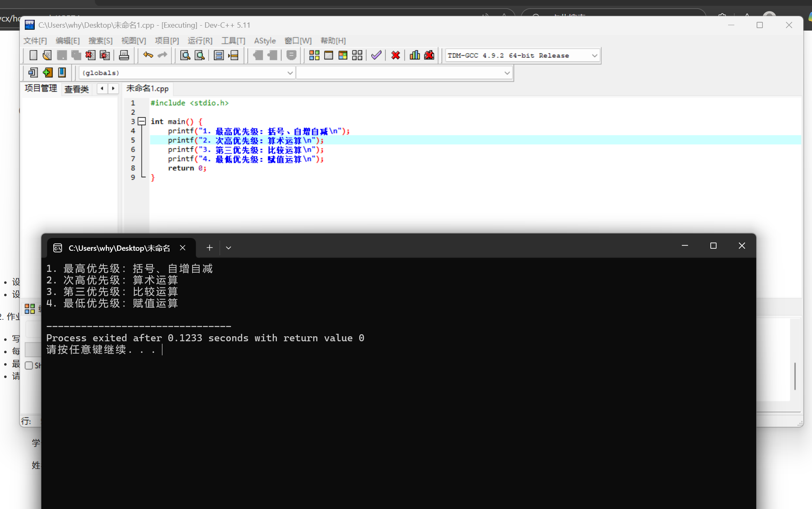Collapse the main function fold marker
812x509 pixels.
[142, 121]
